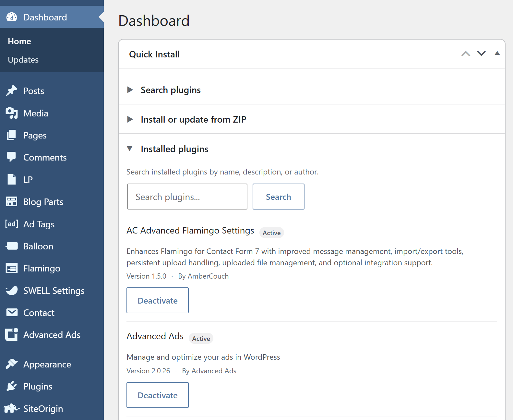Viewport: 513px width, 420px height.
Task: Open Contact via the envelope icon
Action: 12,312
